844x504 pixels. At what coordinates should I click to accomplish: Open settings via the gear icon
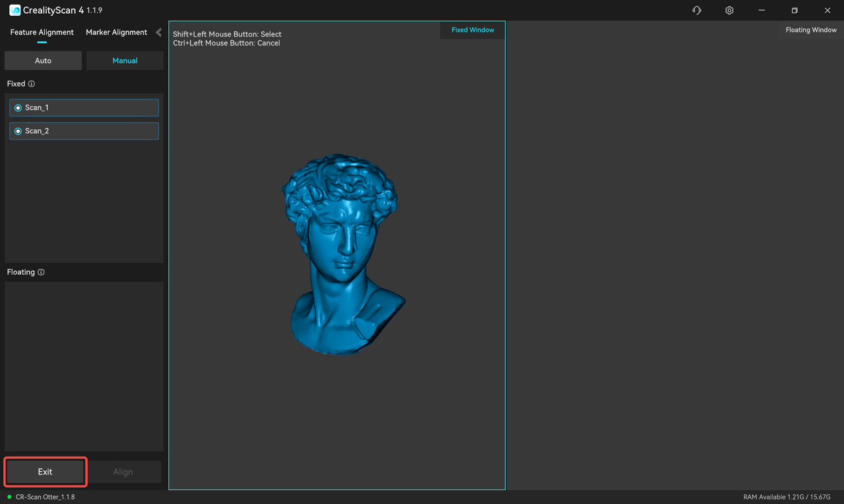point(729,11)
